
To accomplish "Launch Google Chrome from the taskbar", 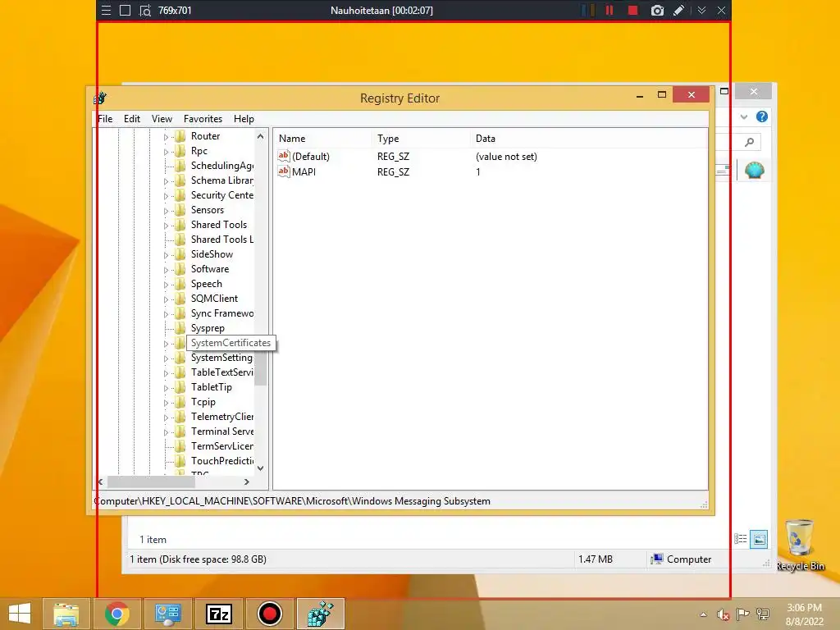I will coord(116,614).
